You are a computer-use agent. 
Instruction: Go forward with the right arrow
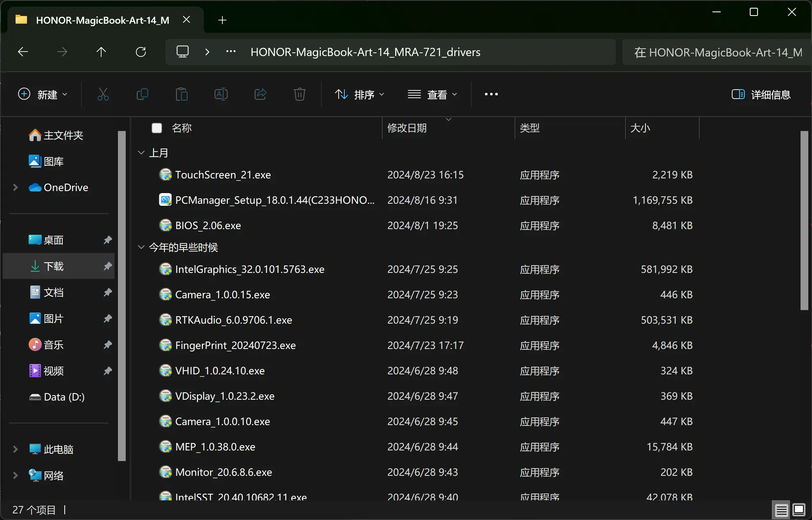(62, 52)
